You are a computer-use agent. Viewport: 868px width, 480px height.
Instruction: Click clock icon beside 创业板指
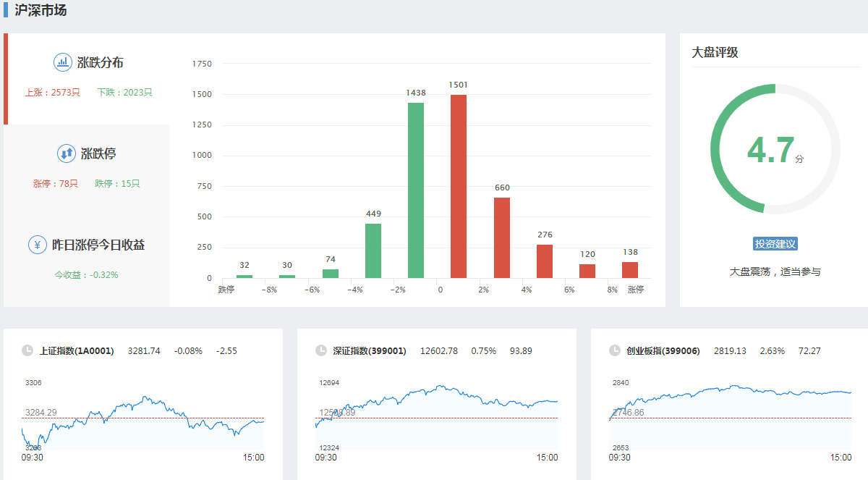coord(615,351)
